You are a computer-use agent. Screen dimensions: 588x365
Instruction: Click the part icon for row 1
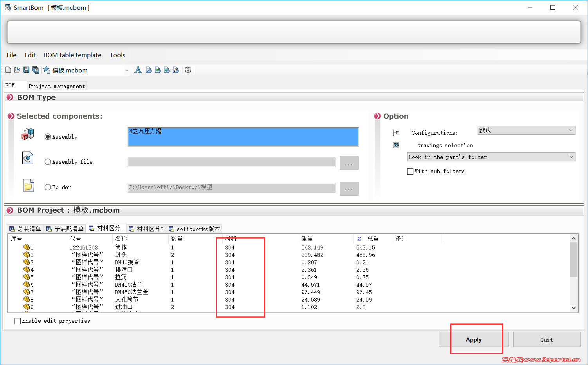(x=27, y=247)
